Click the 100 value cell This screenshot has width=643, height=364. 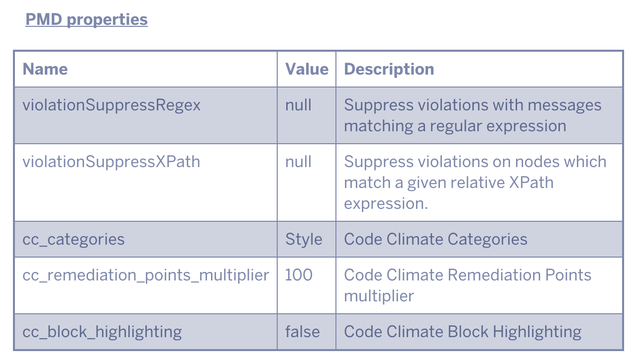[x=299, y=275]
